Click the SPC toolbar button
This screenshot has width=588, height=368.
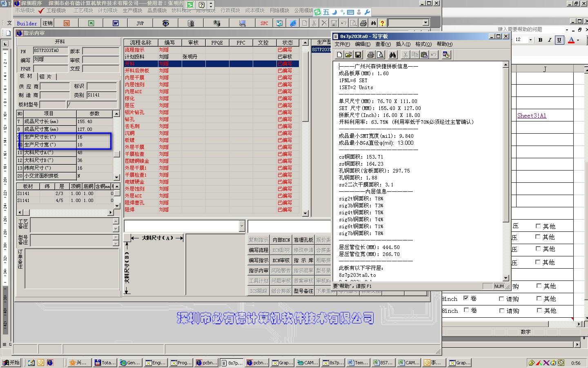pyautogui.click(x=264, y=23)
